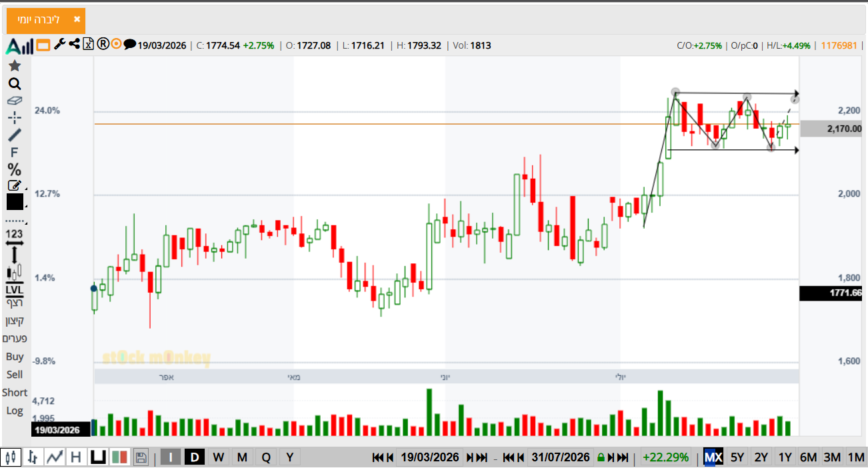The image size is (868, 468).
Task: Select the MX maximum range
Action: [x=713, y=457]
